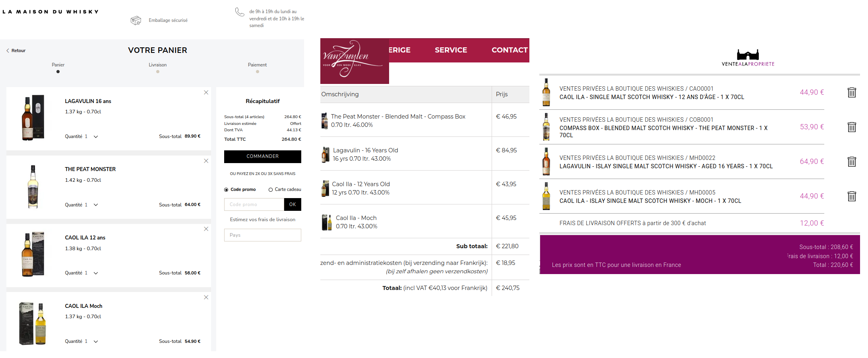Open COB0001 Compass Box bottle thumbnail

click(546, 127)
